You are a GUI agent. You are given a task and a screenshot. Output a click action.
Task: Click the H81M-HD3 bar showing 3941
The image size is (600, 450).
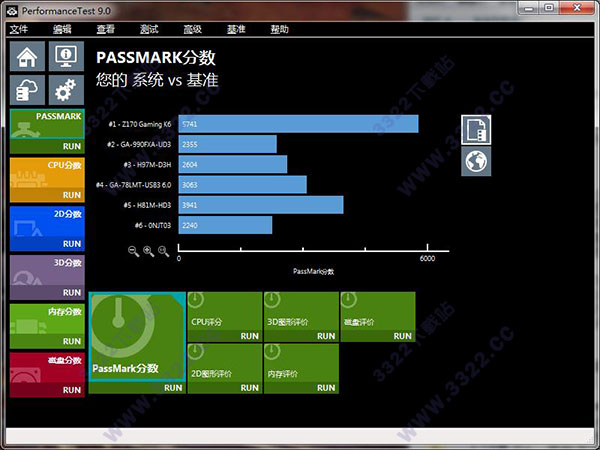(261, 205)
